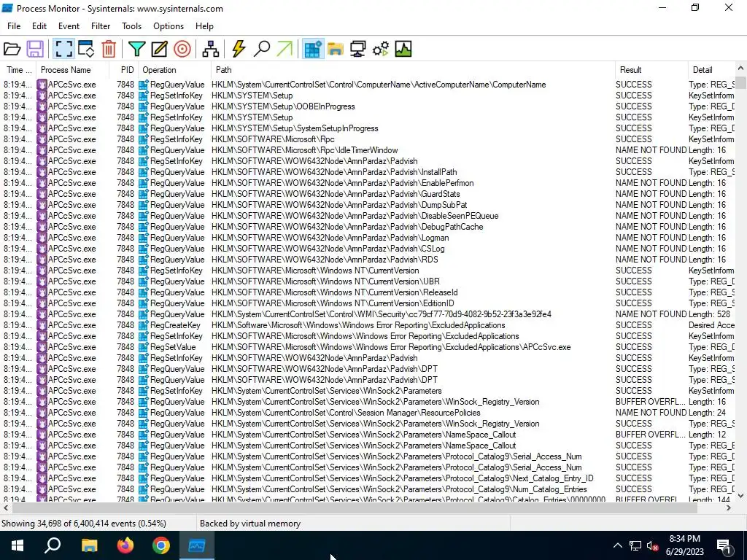Click the vertical scrollbar down arrow
This screenshot has width=747, height=560.
740,496
